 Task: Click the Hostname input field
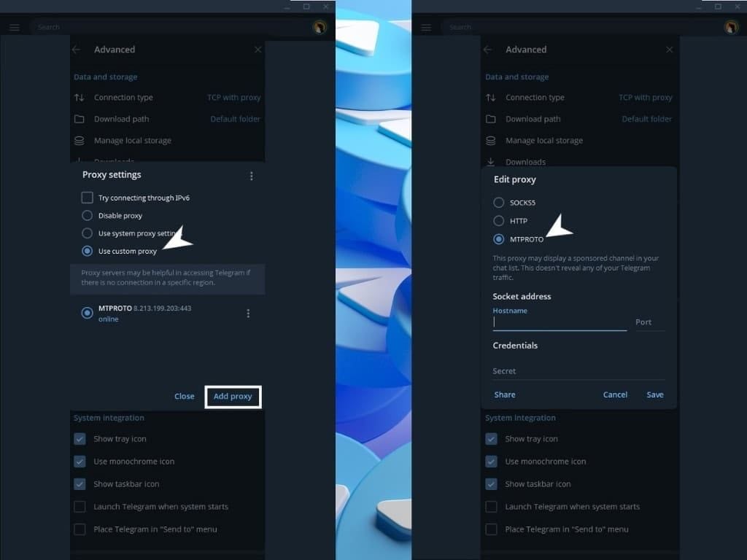(560, 322)
